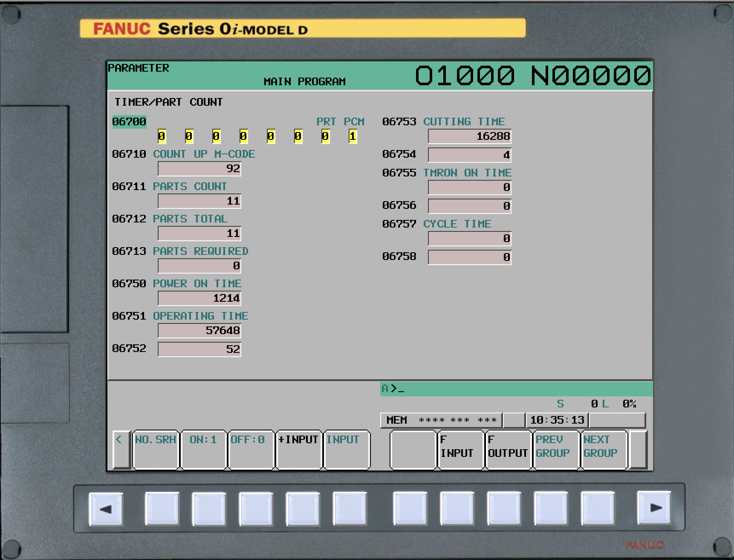Click the TIMER/PART COUNT page title
734x560 pixels.
click(x=169, y=102)
